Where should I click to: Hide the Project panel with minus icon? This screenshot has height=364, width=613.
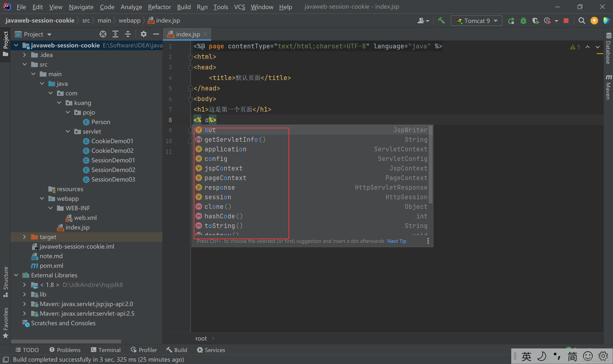tap(156, 34)
